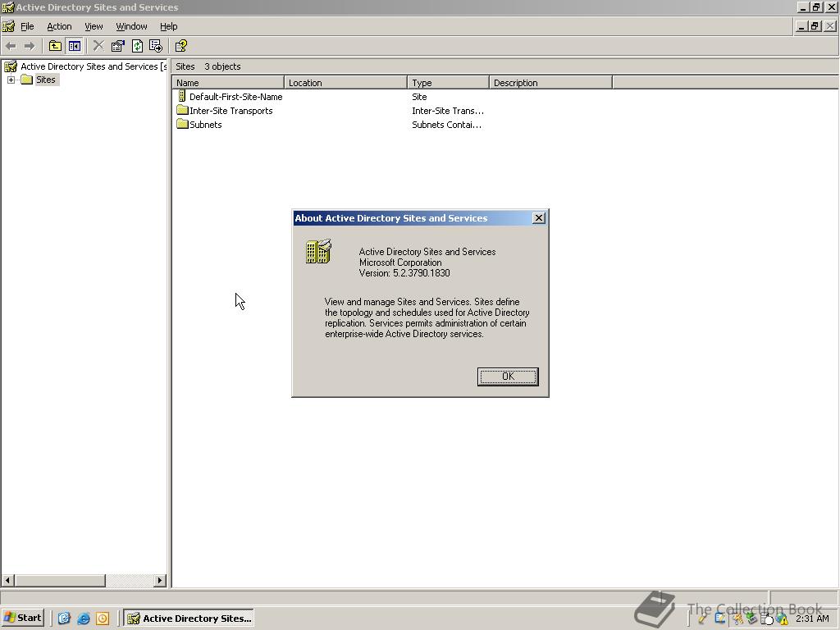
Task: Close the About dialog with X
Action: 539,217
